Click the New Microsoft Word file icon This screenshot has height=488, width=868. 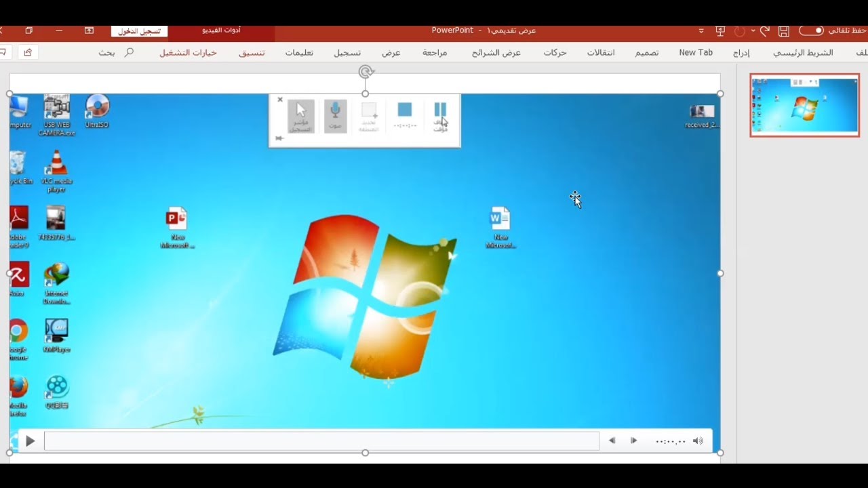[500, 228]
